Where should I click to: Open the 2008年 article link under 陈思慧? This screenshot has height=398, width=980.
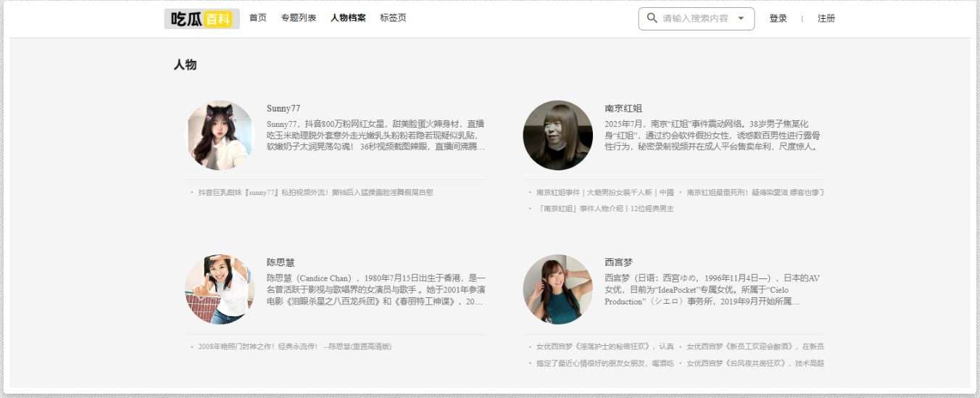click(294, 347)
